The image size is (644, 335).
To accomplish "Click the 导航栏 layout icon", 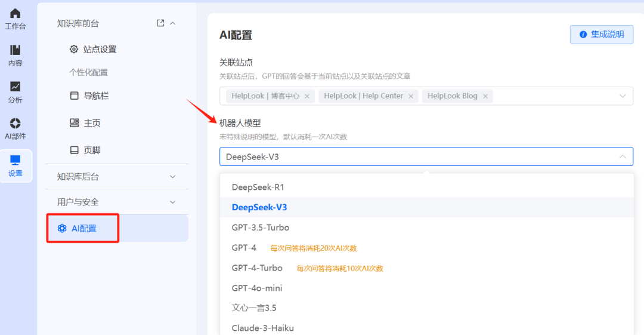I will [75, 96].
